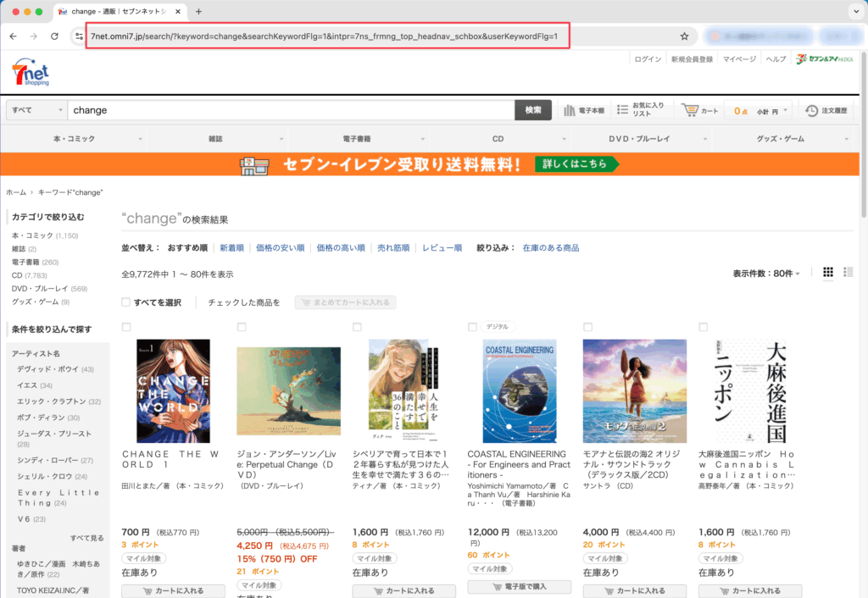Tick checkbox for 大麻後進国ニッポン book
868x598 pixels.
pos(703,327)
